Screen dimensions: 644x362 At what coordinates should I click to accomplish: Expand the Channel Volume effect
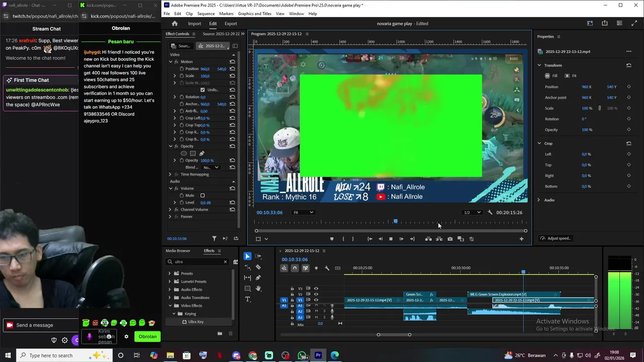[171, 210]
